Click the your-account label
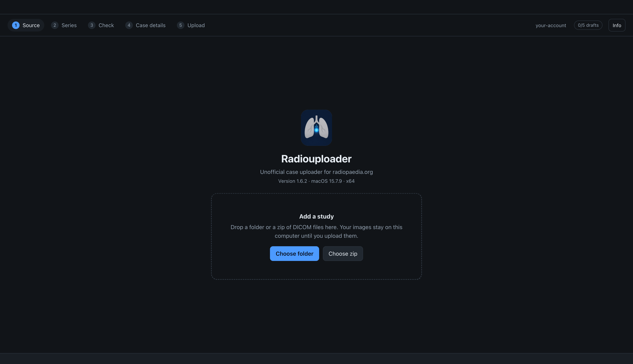 551,25
